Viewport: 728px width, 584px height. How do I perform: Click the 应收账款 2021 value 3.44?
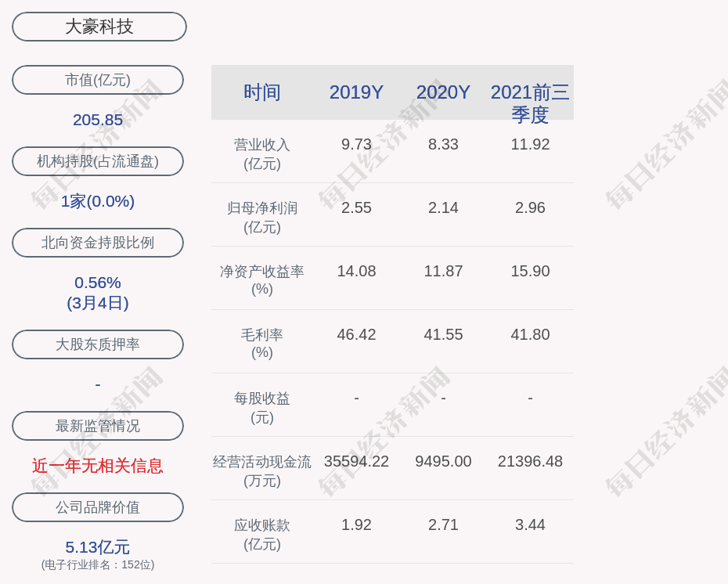pos(530,525)
